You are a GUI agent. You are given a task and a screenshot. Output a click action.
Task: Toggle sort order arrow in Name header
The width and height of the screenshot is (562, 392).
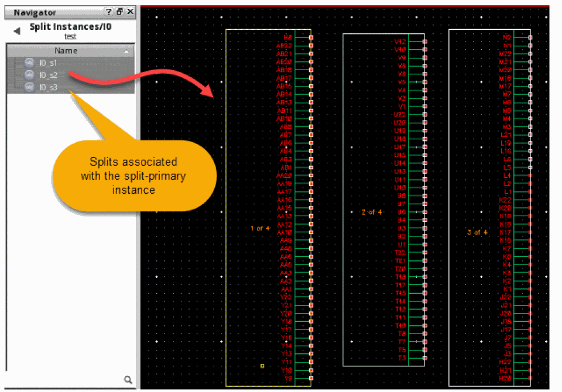pos(126,51)
